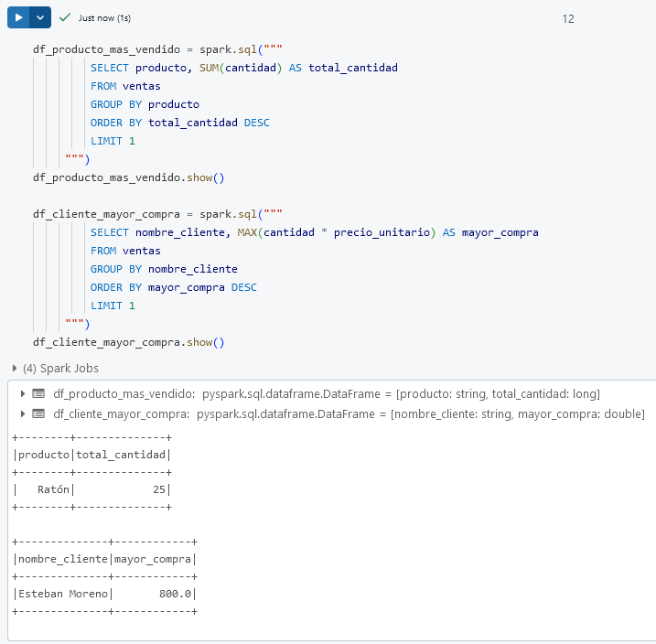Image resolution: width=656 pixels, height=644 pixels.
Task: Click the green success checkmark icon
Action: [x=65, y=17]
